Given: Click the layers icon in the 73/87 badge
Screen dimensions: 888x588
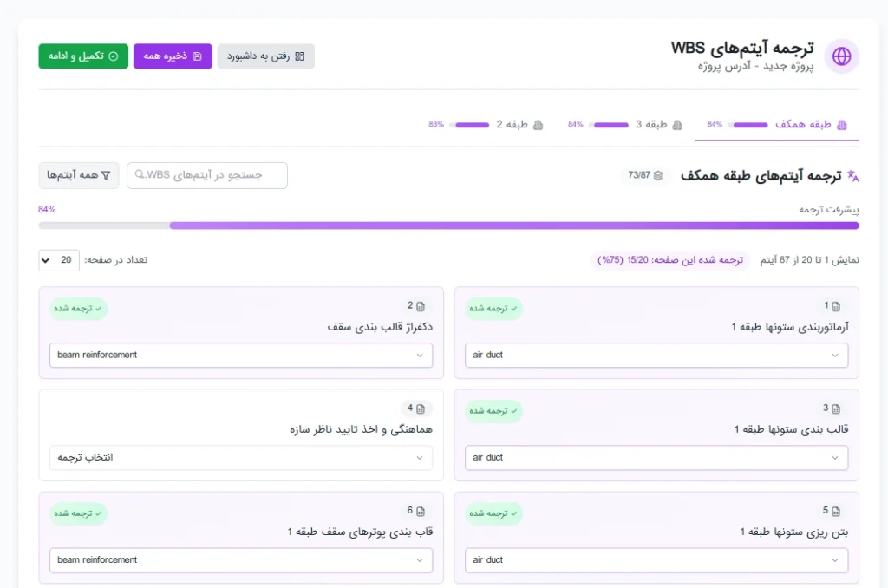Looking at the screenshot, I should pyautogui.click(x=658, y=175).
